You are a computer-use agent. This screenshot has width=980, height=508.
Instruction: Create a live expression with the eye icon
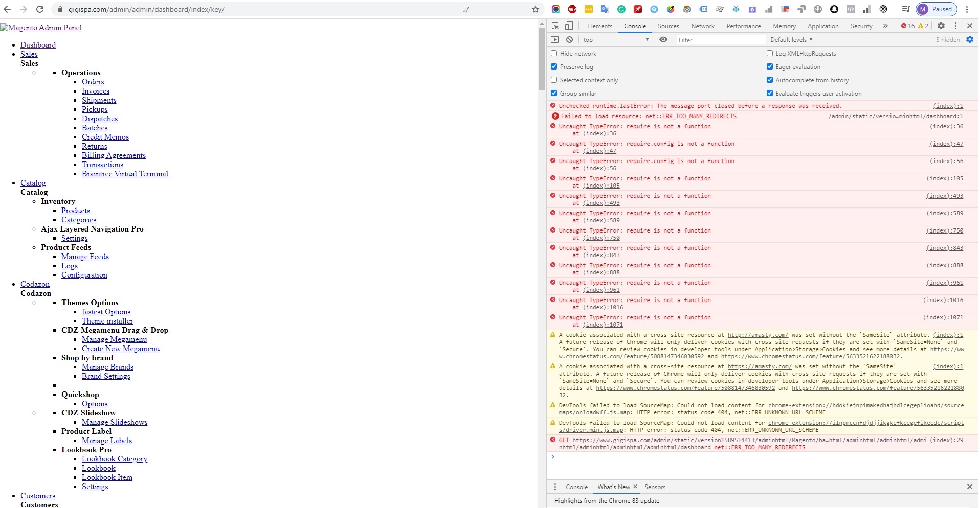(x=663, y=39)
